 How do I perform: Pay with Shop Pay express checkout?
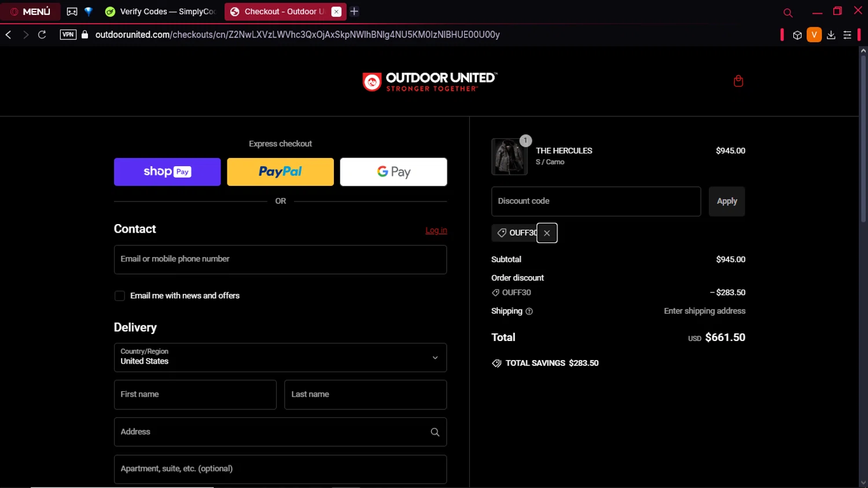(167, 172)
